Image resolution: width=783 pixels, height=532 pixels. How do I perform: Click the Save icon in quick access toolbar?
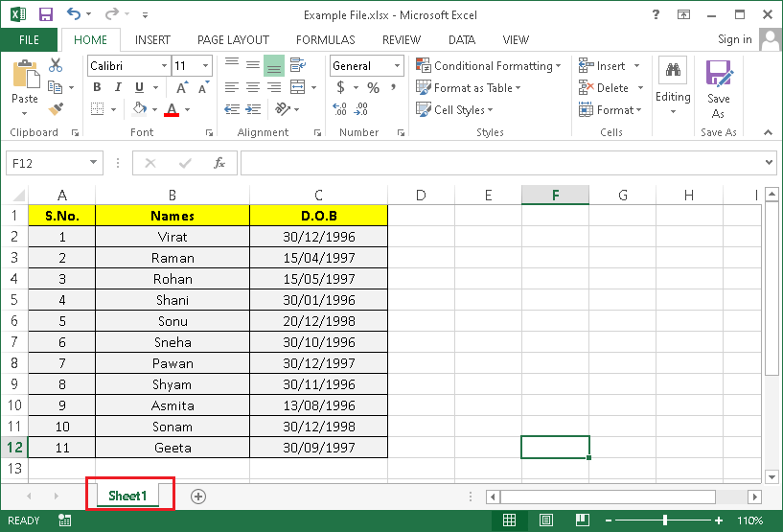tap(45, 15)
